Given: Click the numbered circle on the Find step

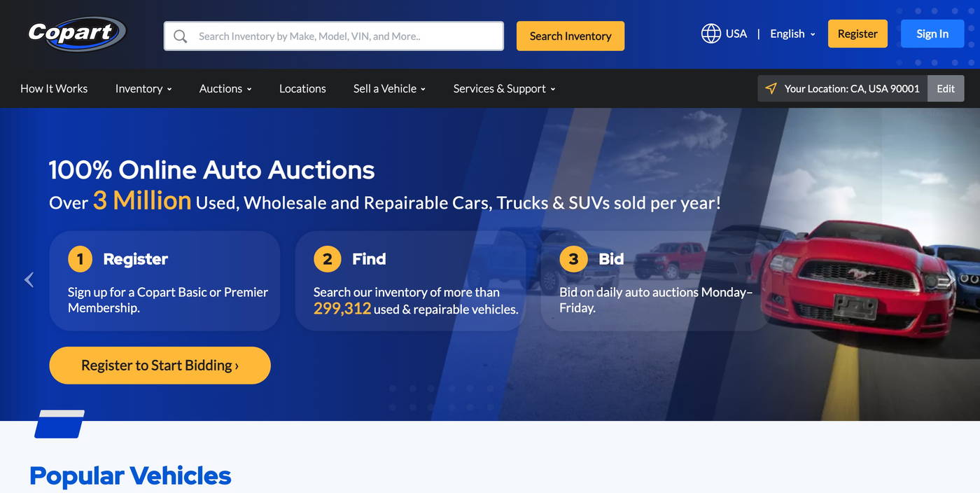Looking at the screenshot, I should coord(327,258).
